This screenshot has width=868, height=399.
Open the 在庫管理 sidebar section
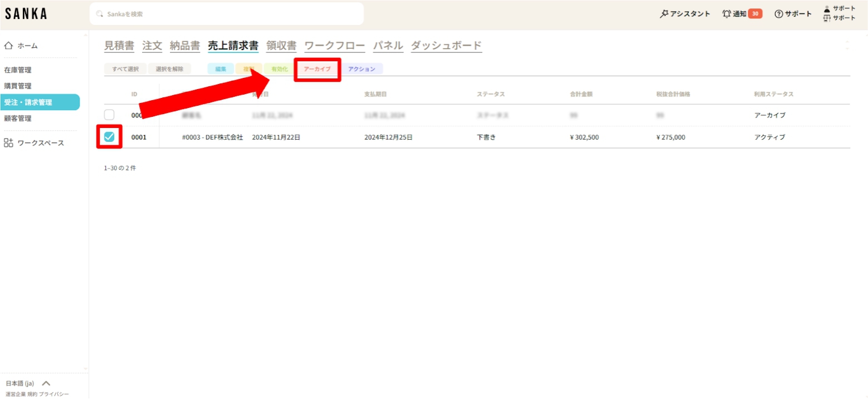pyautogui.click(x=18, y=70)
